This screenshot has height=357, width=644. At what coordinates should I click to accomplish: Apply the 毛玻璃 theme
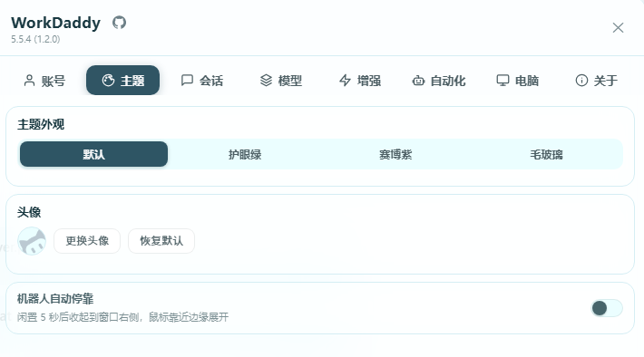(546, 154)
